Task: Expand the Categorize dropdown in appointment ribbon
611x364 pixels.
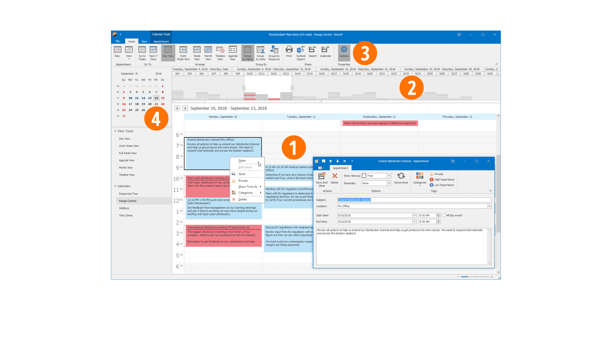Action: coord(420,179)
